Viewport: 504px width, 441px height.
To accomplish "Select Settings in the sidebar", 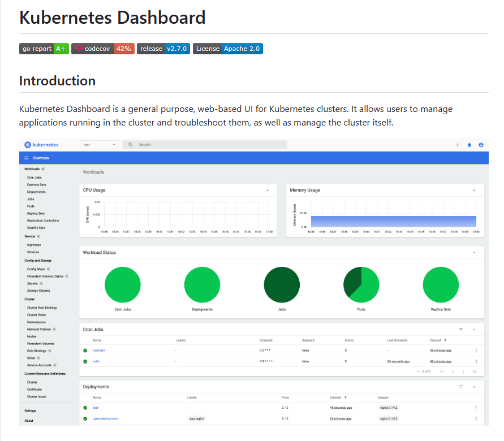I will (30, 410).
